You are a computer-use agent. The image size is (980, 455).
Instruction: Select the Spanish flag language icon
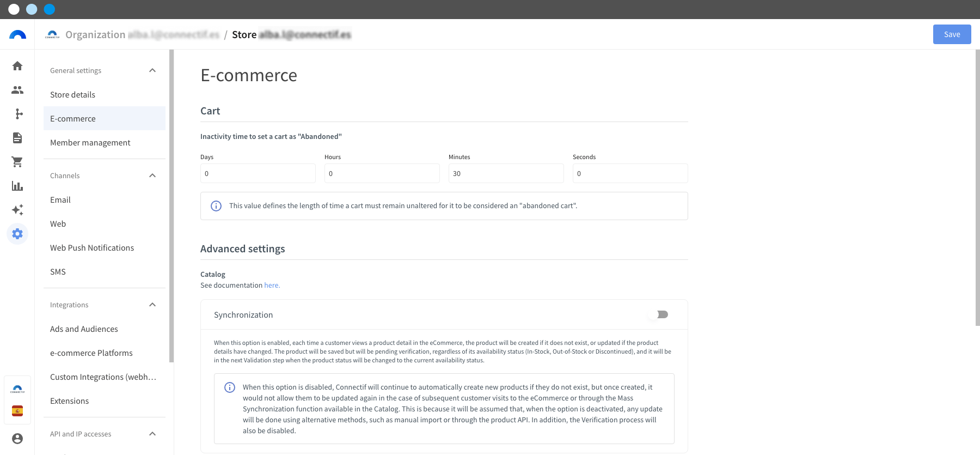tap(17, 411)
